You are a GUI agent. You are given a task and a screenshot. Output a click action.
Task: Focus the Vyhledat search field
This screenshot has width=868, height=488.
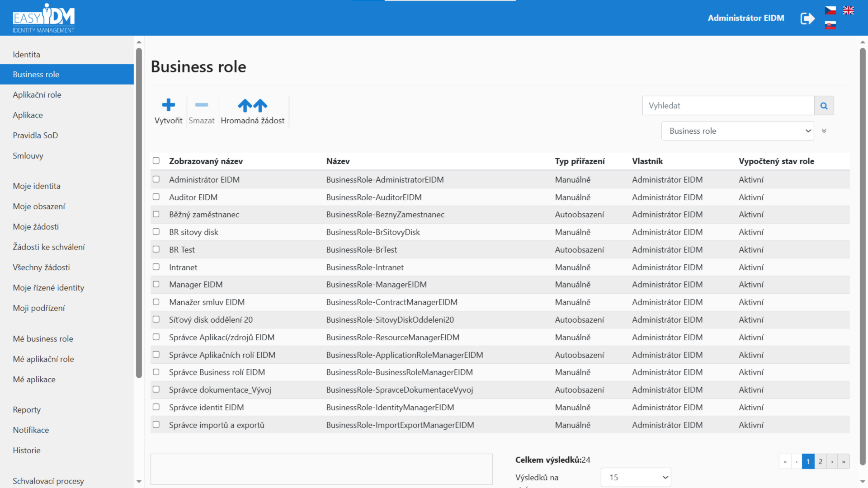click(728, 106)
